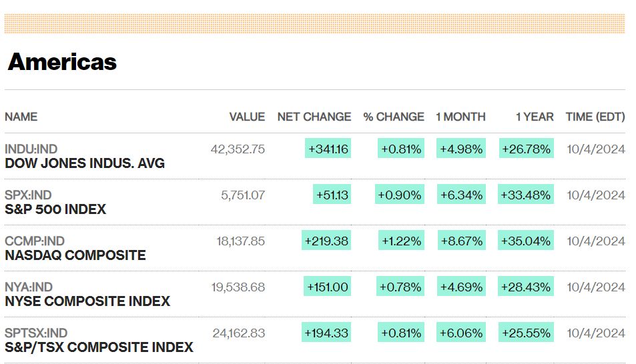Screen dimensions: 636x364
Task: Open the NASDAQ COMPOSITE link
Action: click(75, 255)
